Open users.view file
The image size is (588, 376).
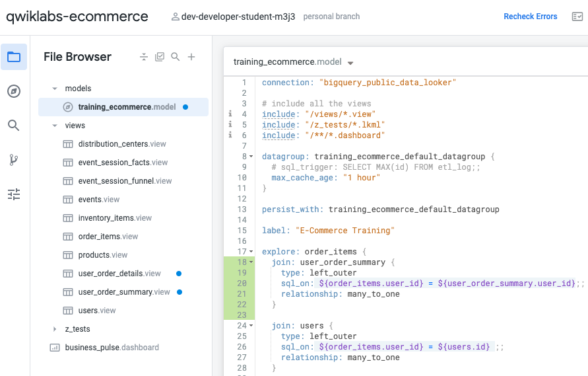97,311
